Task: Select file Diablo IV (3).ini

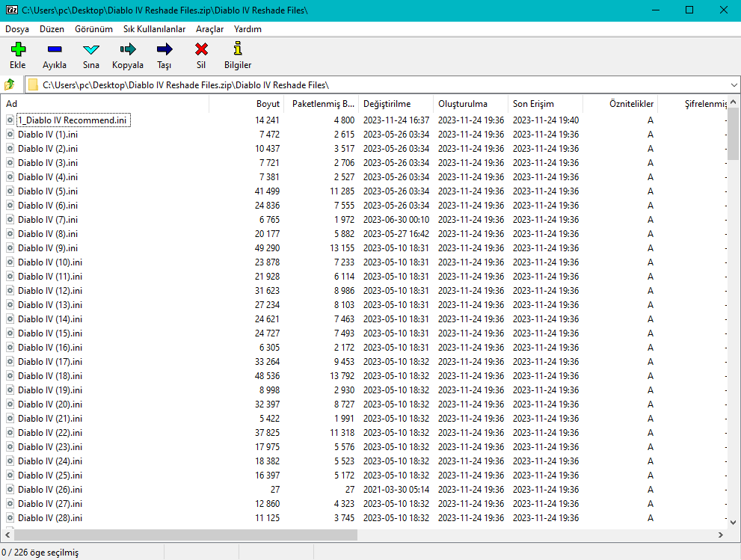Action: click(48, 162)
